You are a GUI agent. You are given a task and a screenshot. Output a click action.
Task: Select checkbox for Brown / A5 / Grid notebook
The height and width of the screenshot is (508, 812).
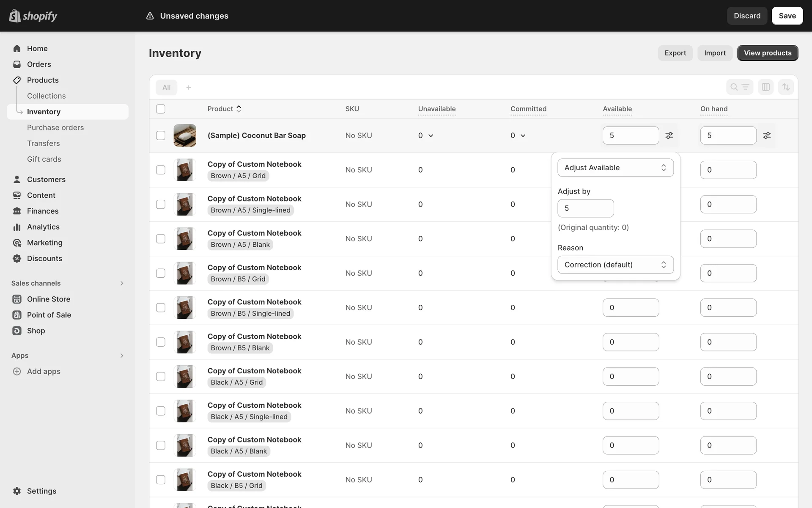click(x=161, y=170)
